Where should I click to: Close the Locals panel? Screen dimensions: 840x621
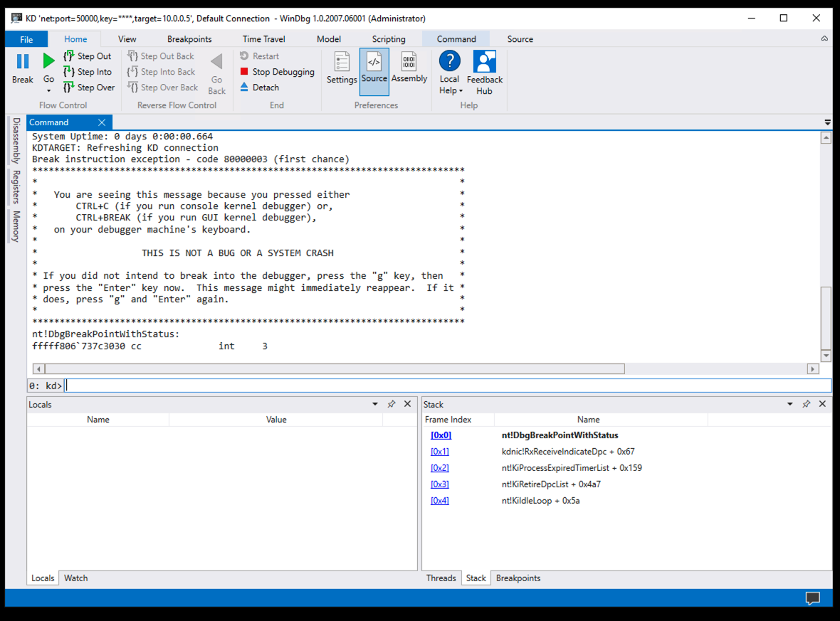(408, 404)
